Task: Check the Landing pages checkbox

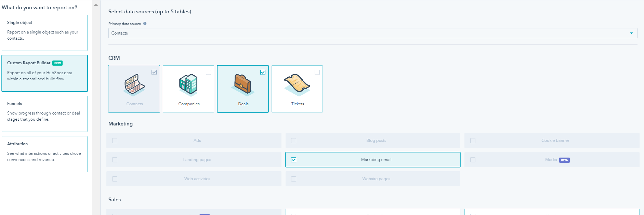Action: pos(115,160)
